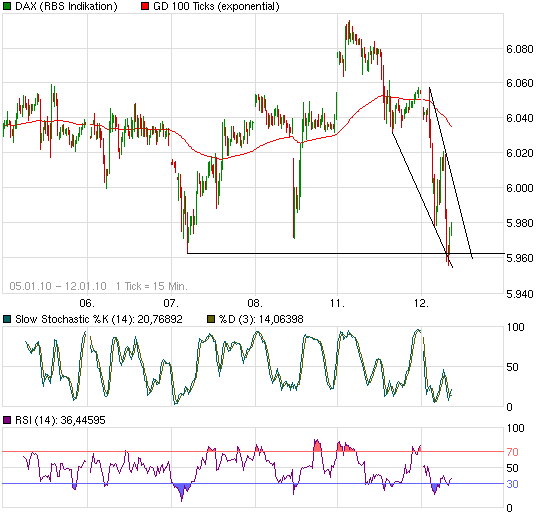Click the 'Slow Stochastic %K (14): 20,76892' label

(x=99, y=319)
